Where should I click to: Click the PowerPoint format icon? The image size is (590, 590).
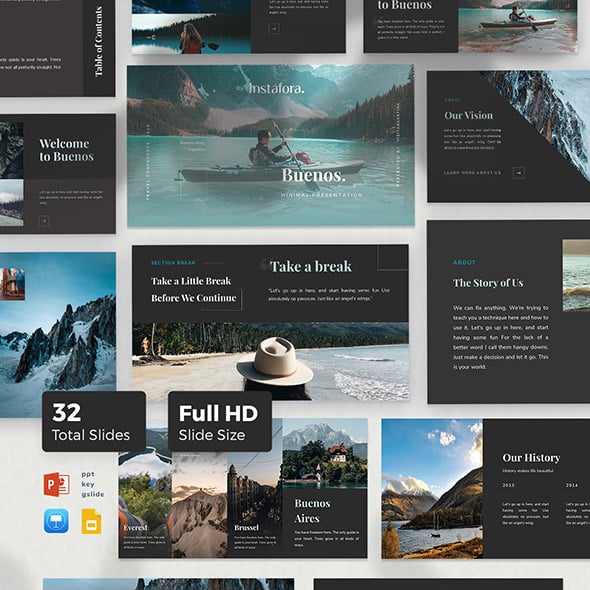pos(56,484)
